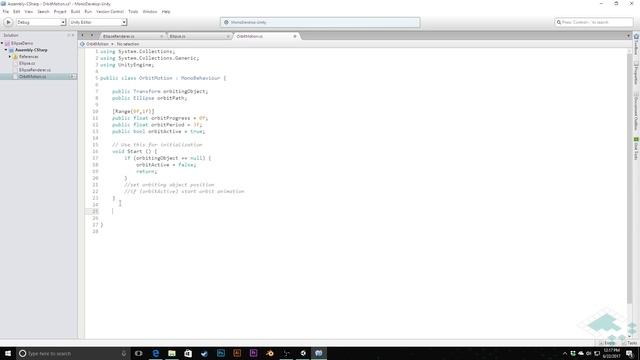Select Ellipse.cs in solution tree
The height and width of the screenshot is (360, 640).
click(x=27, y=63)
